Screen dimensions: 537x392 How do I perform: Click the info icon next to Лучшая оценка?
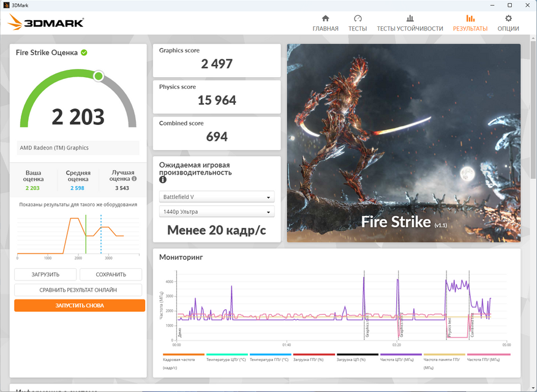(134, 179)
